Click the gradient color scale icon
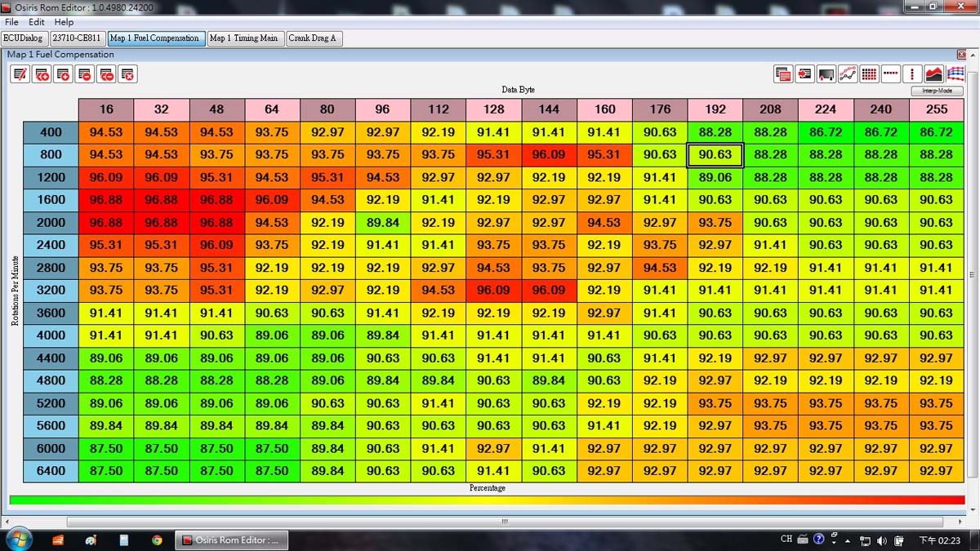The image size is (980, 551). tap(826, 74)
